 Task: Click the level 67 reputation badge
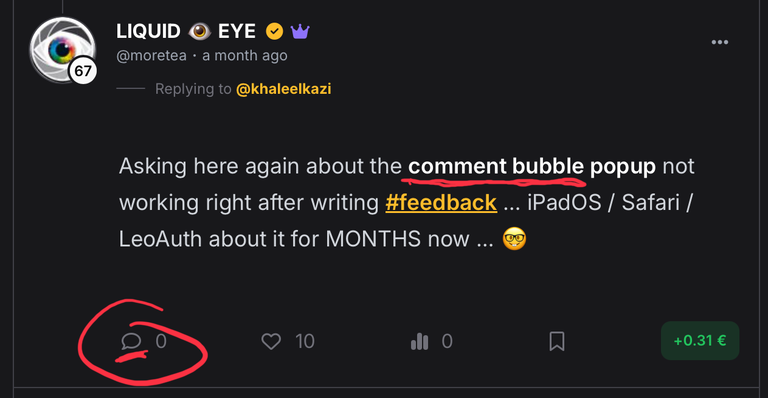point(83,71)
